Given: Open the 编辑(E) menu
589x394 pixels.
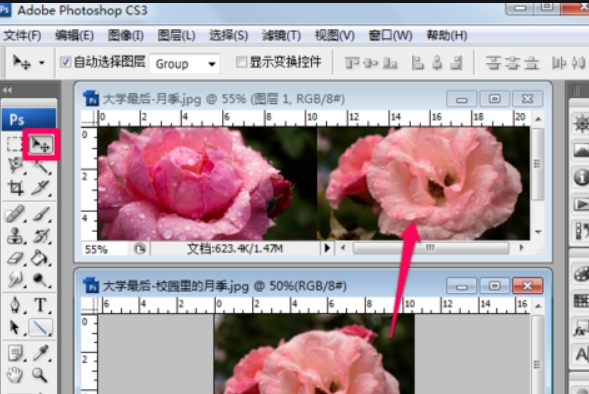Looking at the screenshot, I should [74, 36].
